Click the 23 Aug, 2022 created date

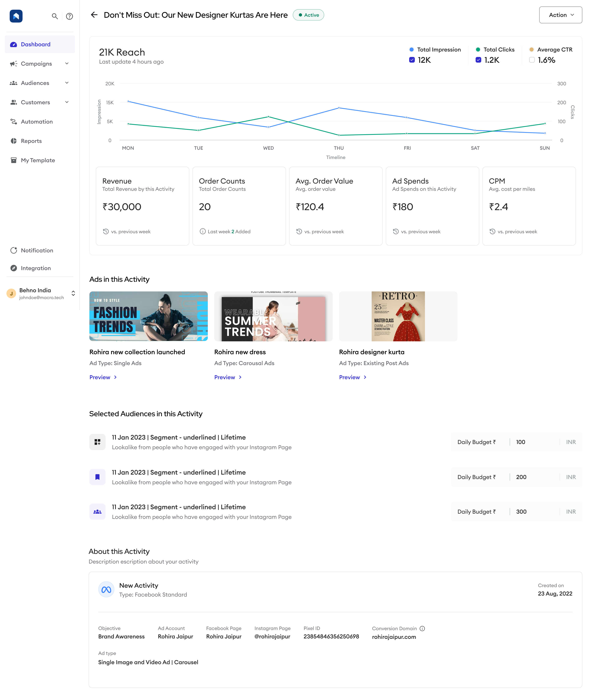point(555,594)
